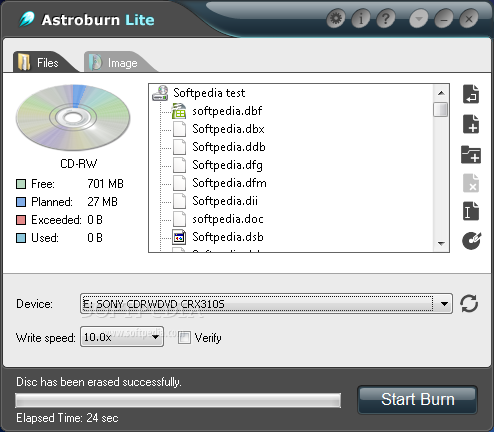This screenshot has width=494, height=432.
Task: Click the CD-RW disc image
Action: click(x=73, y=117)
